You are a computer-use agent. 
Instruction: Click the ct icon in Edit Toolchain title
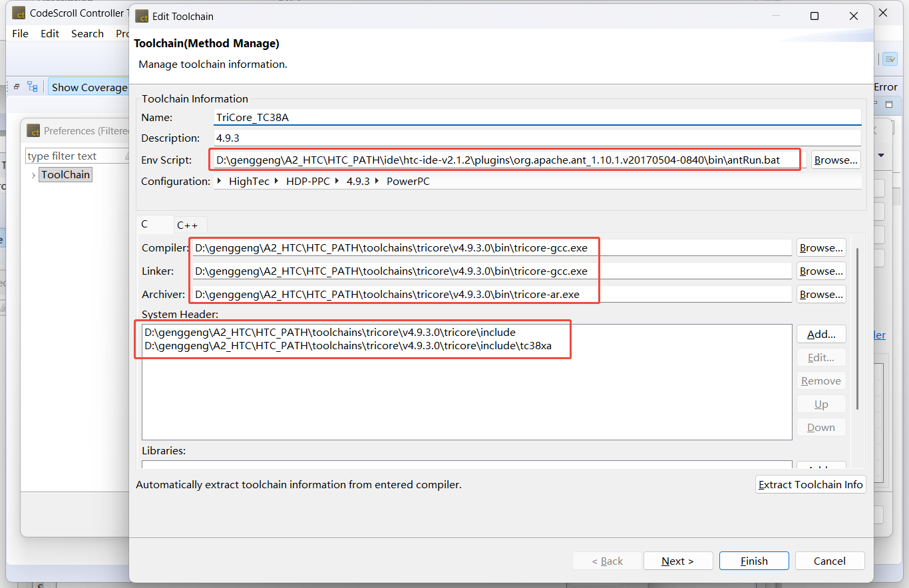pos(140,16)
